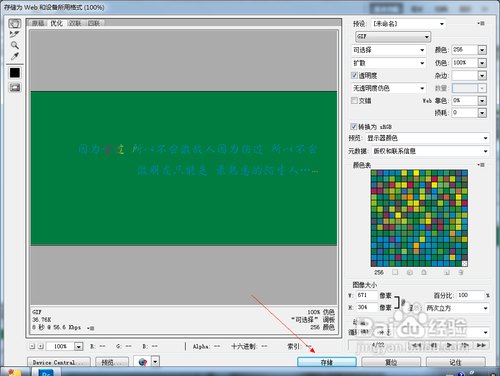Expand the Web 靠色 0% arrow
The height and width of the screenshot is (376, 500).
[x=482, y=100]
